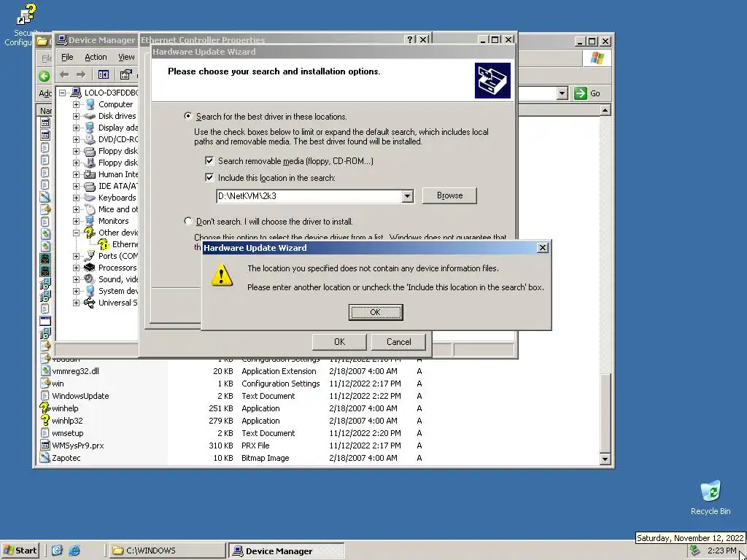Select the Ports (COM) device icon
The image size is (747, 560).
[x=90, y=256]
